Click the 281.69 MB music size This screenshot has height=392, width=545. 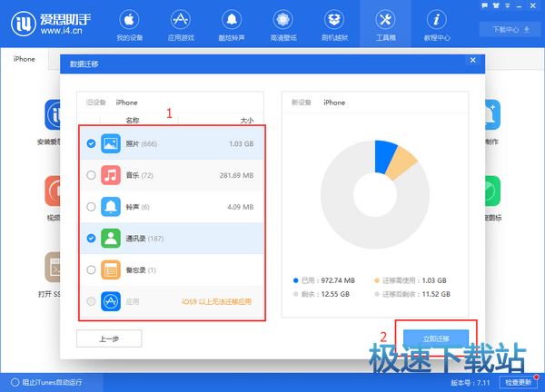click(236, 175)
